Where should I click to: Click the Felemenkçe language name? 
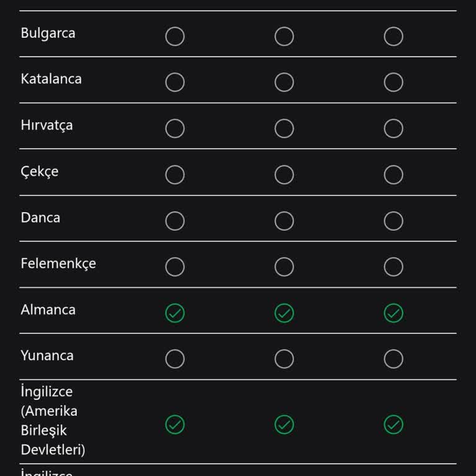click(x=58, y=263)
